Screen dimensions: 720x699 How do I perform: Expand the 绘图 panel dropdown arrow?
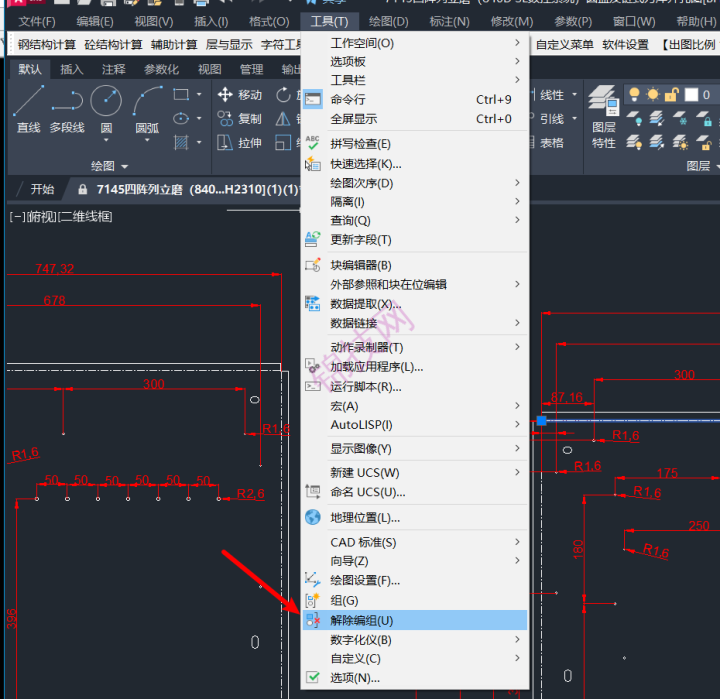coord(124,166)
